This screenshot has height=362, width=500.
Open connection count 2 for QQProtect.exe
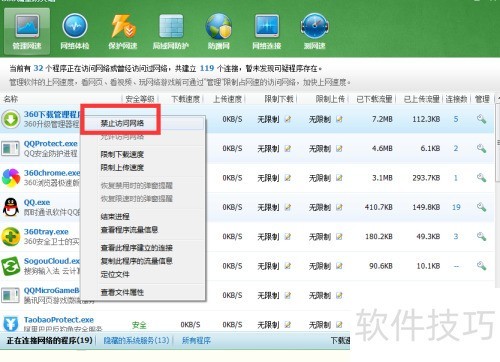(x=456, y=148)
